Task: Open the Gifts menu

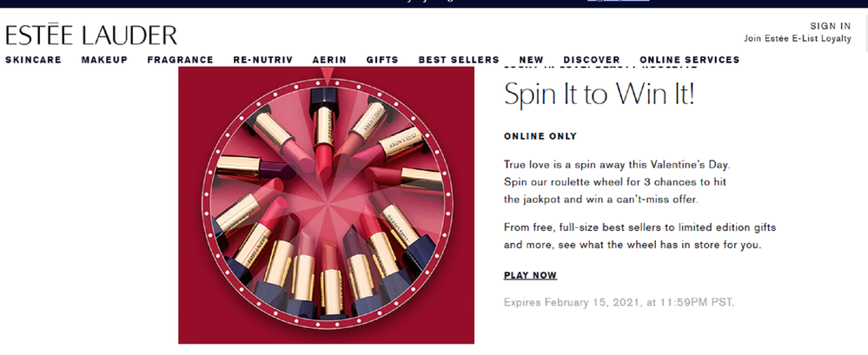Action: (382, 60)
